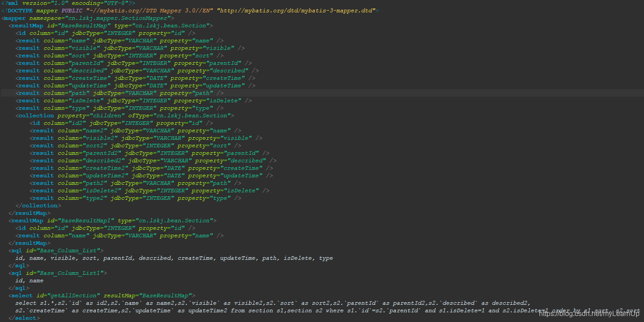Click the column="createTime2" result line
644x322 pixels.
pos(151,168)
